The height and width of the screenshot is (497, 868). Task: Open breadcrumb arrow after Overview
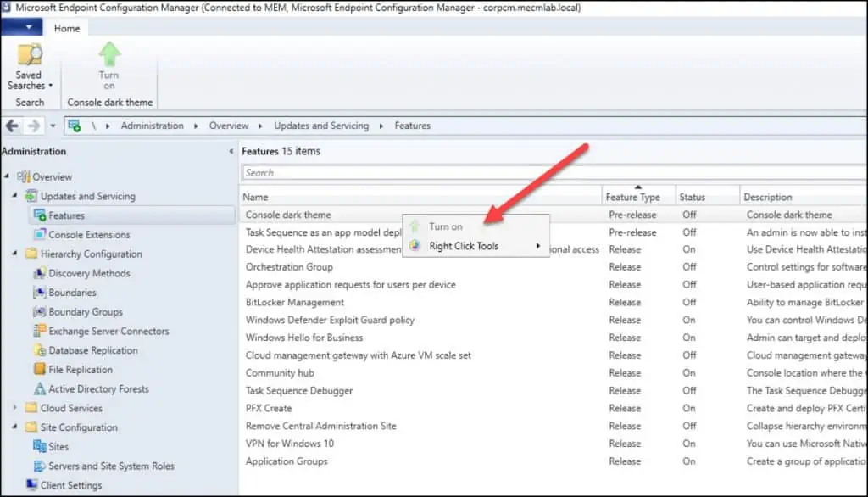pyautogui.click(x=260, y=126)
